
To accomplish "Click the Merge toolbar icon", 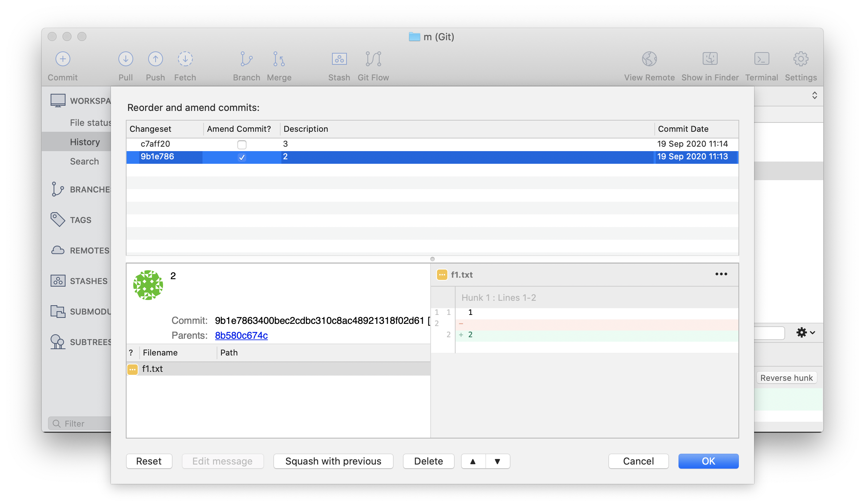I will pyautogui.click(x=279, y=59).
